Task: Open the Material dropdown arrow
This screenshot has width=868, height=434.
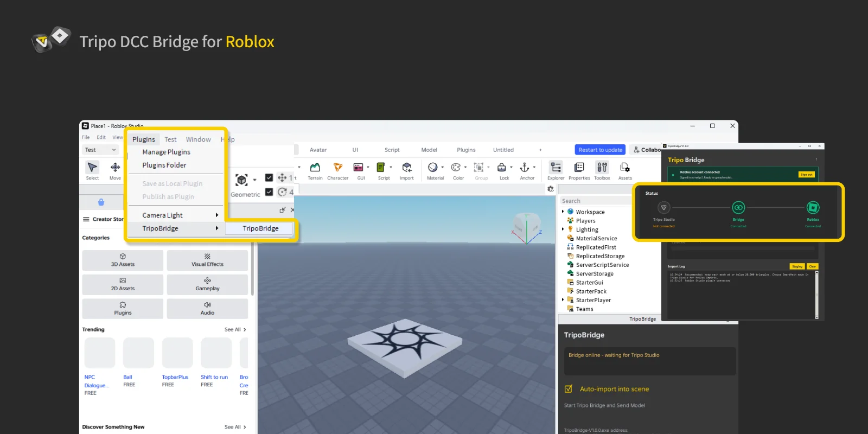Action: (443, 167)
